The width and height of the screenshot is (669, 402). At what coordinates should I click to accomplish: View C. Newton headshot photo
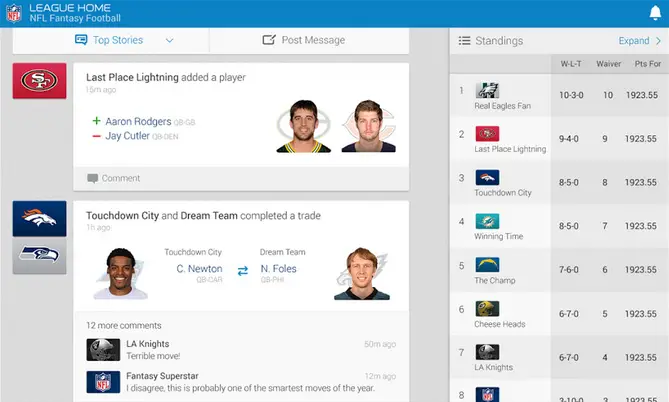tap(120, 274)
